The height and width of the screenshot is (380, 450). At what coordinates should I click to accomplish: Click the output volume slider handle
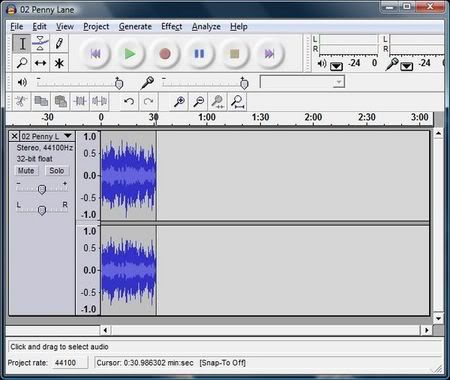click(119, 83)
